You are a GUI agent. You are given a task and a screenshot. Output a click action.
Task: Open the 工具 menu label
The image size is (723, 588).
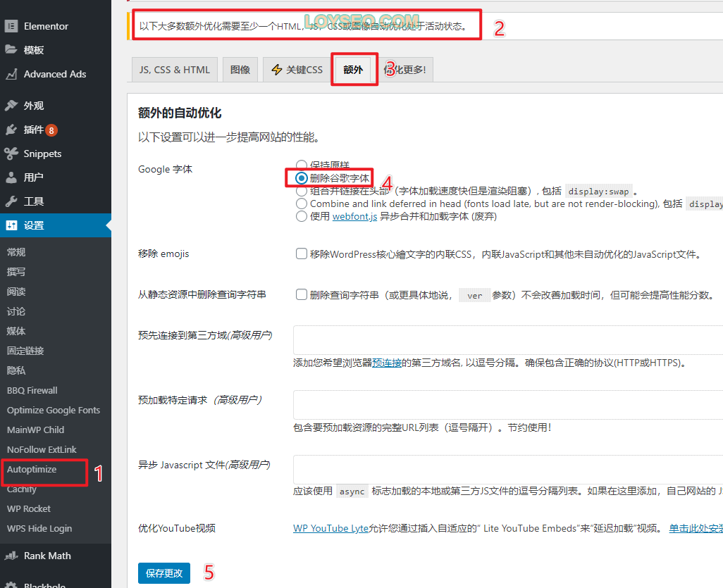tap(34, 201)
